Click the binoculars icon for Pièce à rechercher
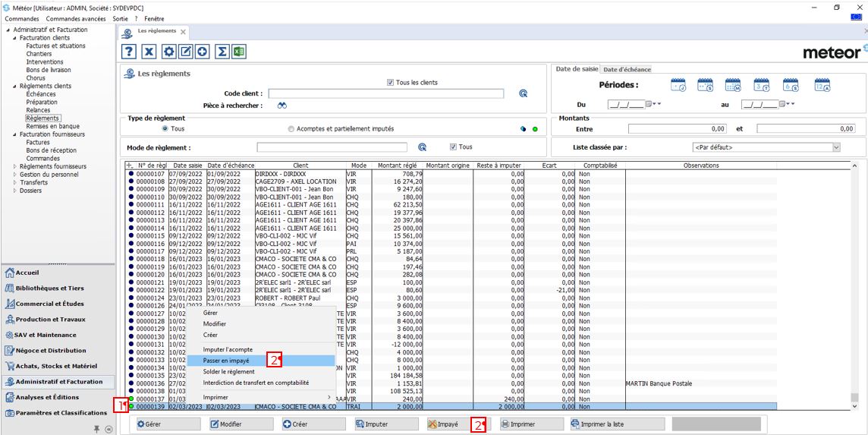Screen dimensions: 868x435 pyautogui.click(x=282, y=106)
